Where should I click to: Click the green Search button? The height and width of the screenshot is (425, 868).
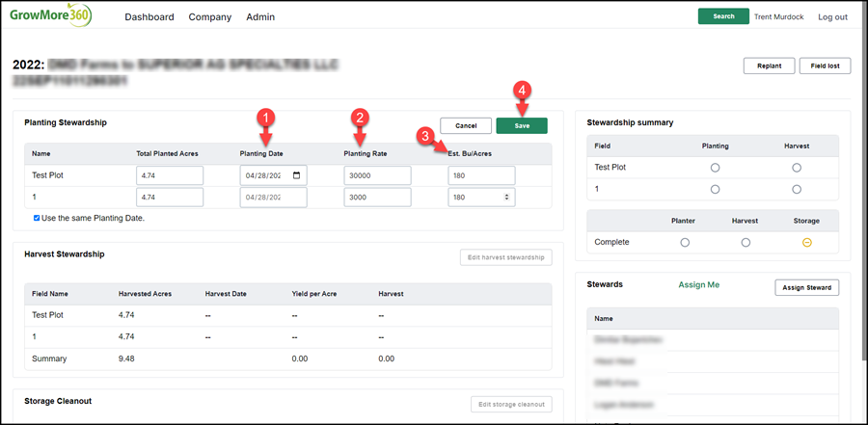click(723, 16)
